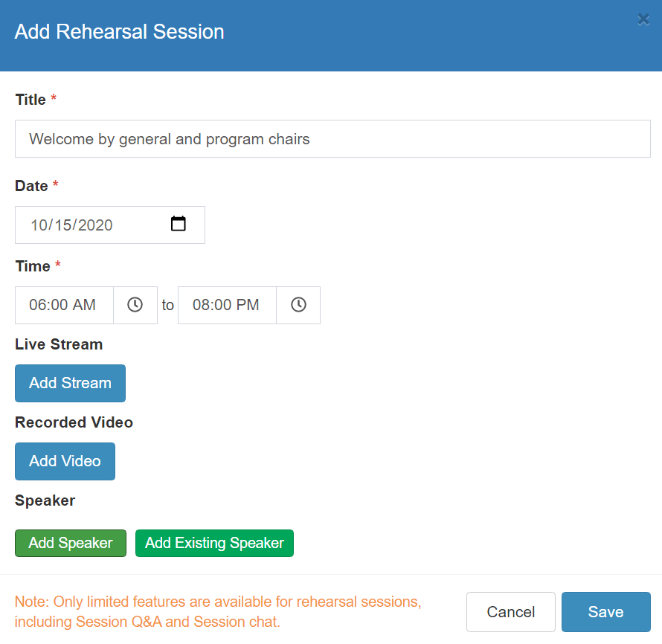Screen dimensions: 662x644
Task: Save the rehearsal session
Action: click(x=605, y=612)
